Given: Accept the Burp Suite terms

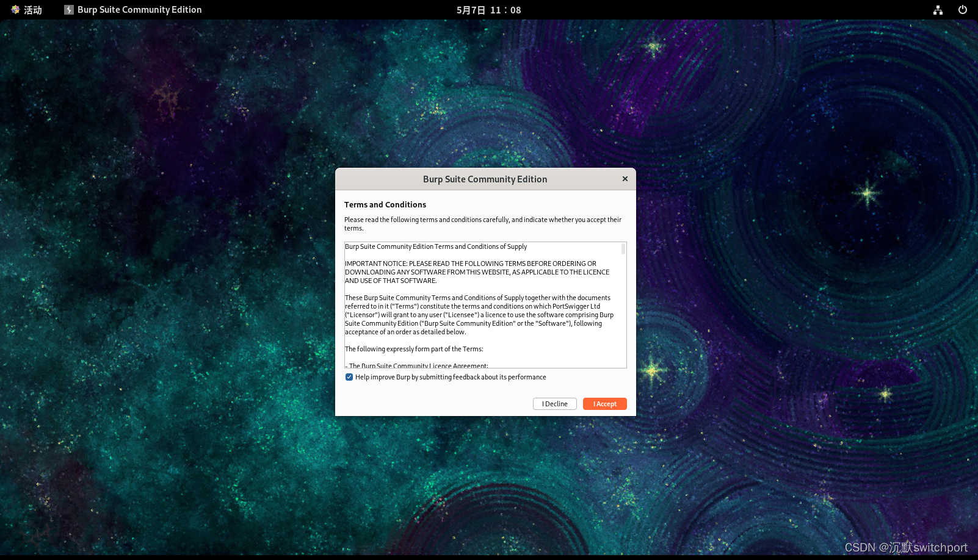Looking at the screenshot, I should point(604,404).
